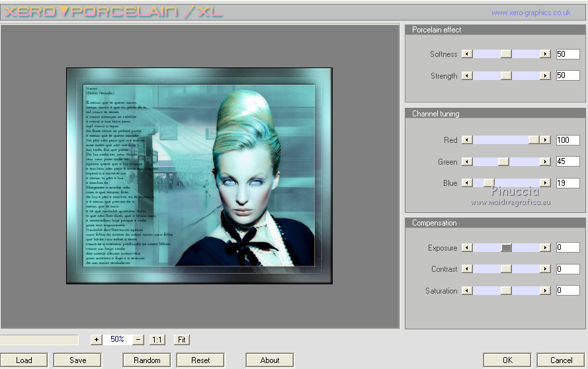Click the Contrast left arrow
This screenshot has width=588, height=369.
point(467,269)
